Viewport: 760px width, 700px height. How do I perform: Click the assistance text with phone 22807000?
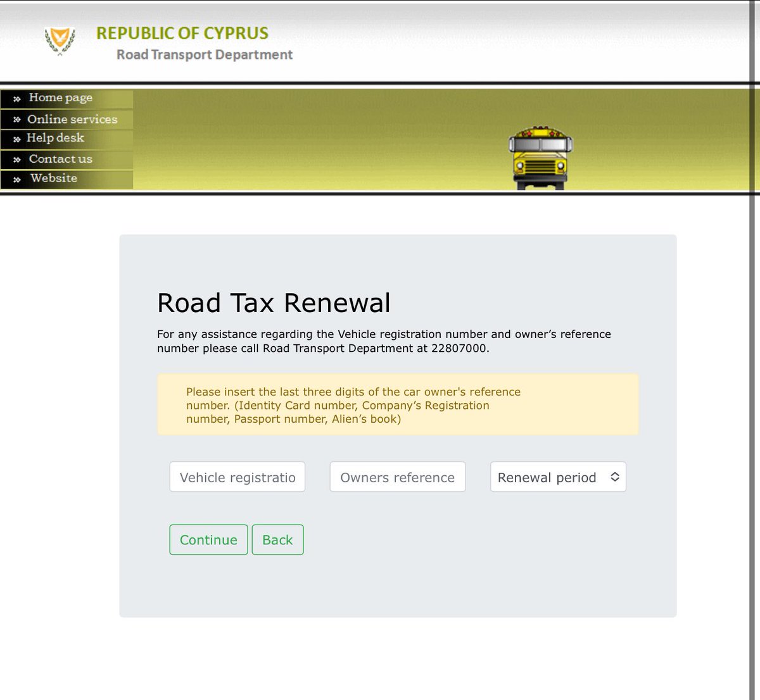coord(384,341)
